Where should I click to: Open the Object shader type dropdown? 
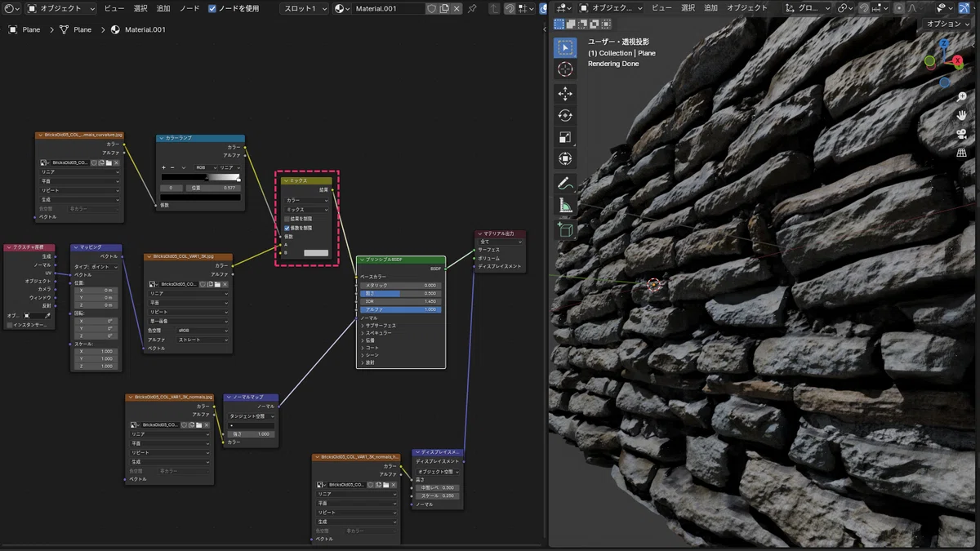click(60, 8)
